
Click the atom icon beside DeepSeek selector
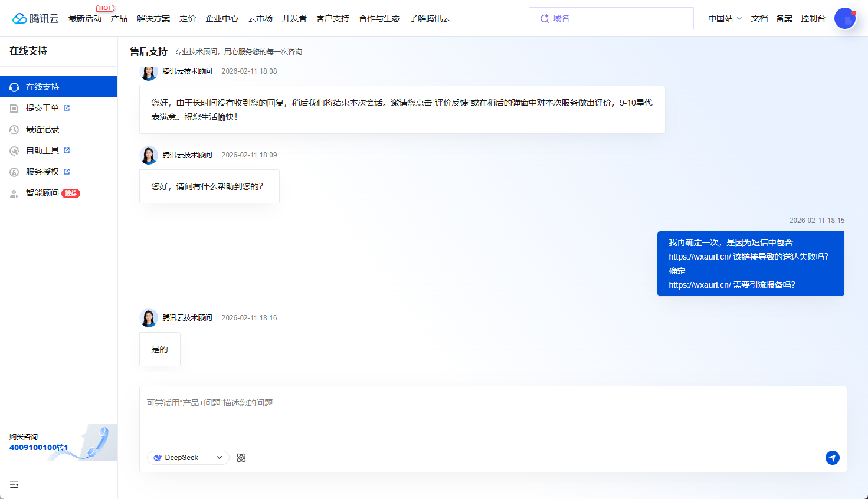(241, 458)
